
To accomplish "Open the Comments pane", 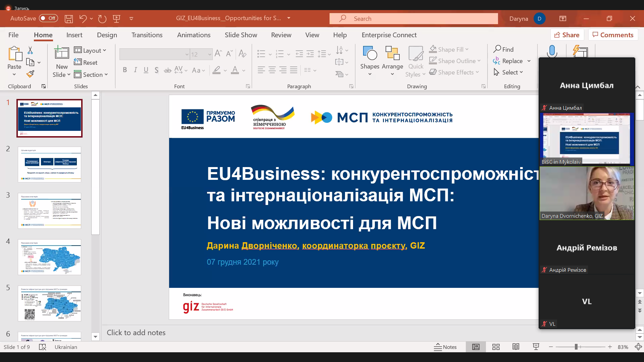I will (613, 35).
